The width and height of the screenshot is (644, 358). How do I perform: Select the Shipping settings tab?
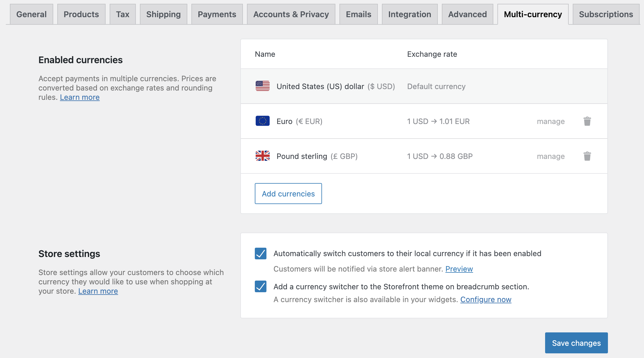click(163, 14)
